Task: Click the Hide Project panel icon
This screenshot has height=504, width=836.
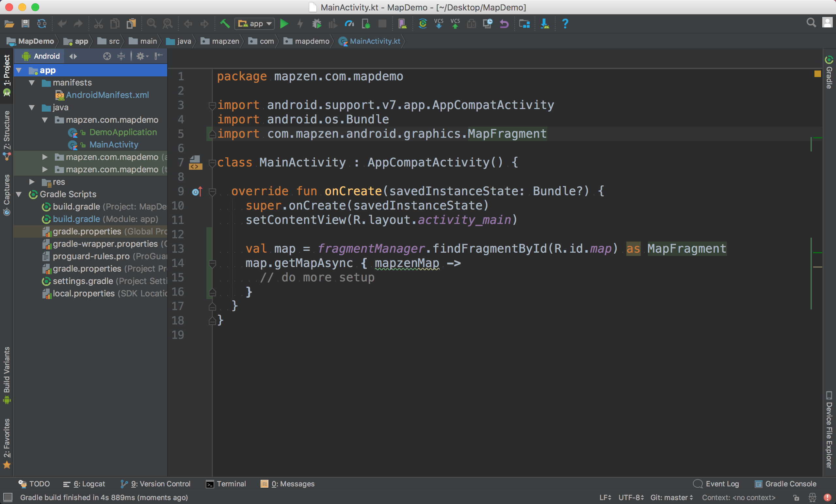Action: 158,56
